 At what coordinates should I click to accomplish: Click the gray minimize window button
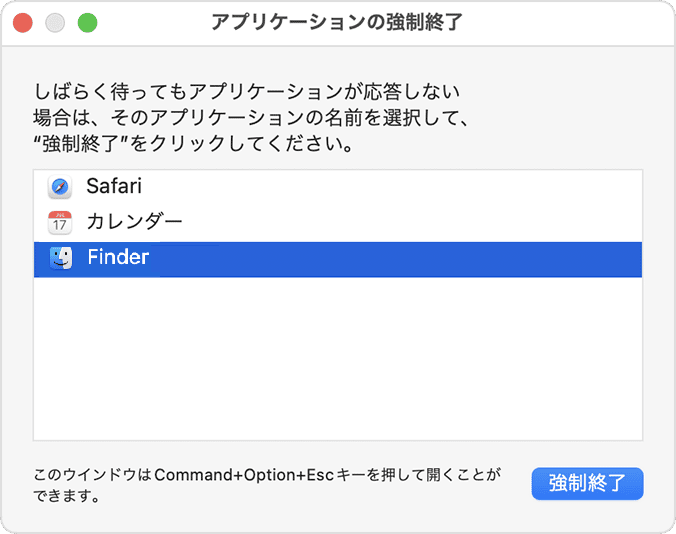55,22
